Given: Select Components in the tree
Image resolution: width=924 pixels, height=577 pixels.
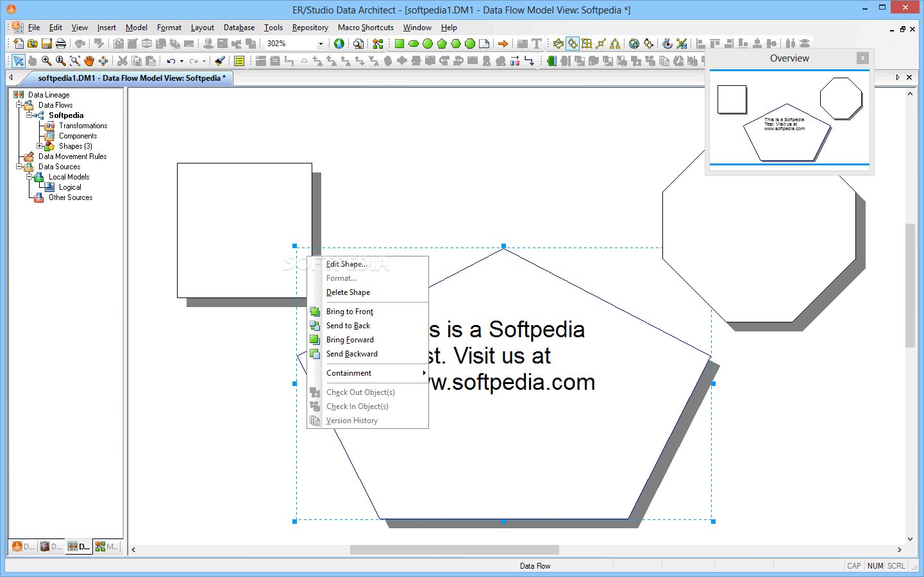Looking at the screenshot, I should click(x=78, y=136).
